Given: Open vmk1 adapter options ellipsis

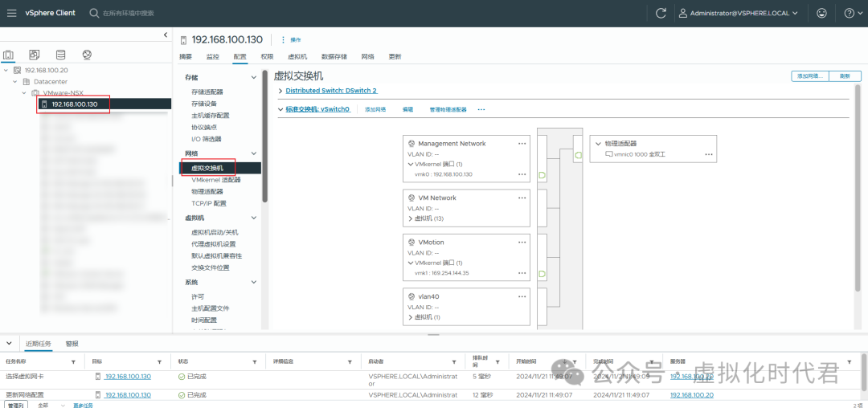Looking at the screenshot, I should [x=522, y=273].
